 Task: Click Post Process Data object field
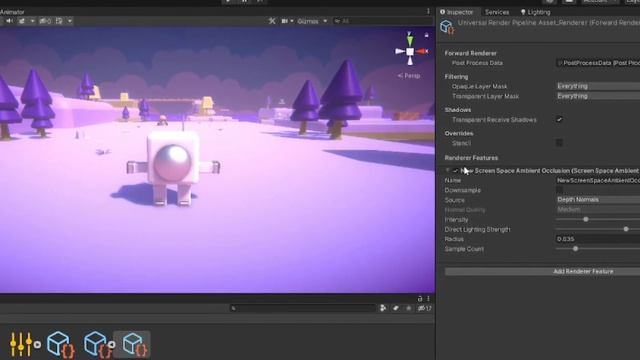click(598, 63)
